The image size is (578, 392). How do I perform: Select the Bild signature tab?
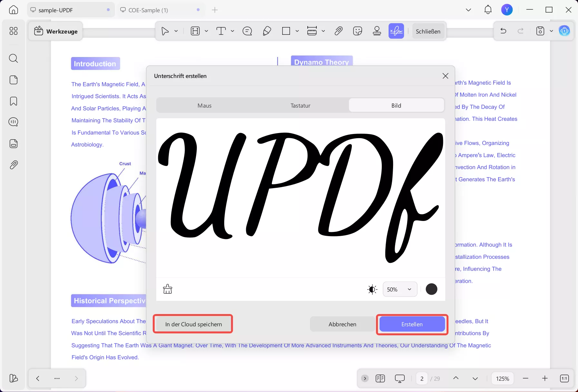pos(396,106)
